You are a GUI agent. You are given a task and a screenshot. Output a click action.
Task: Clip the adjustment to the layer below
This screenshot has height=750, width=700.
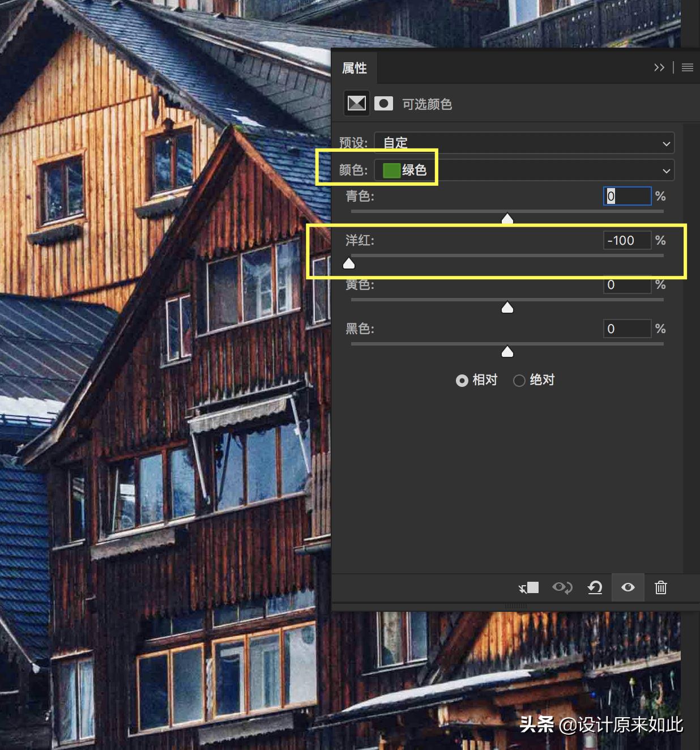[528, 587]
